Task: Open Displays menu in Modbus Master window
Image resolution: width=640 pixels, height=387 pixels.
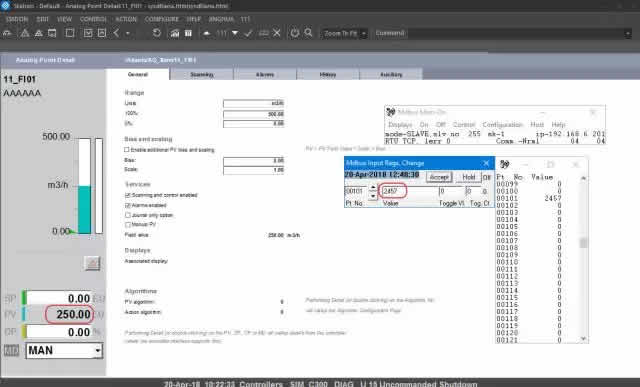Action: coord(400,125)
